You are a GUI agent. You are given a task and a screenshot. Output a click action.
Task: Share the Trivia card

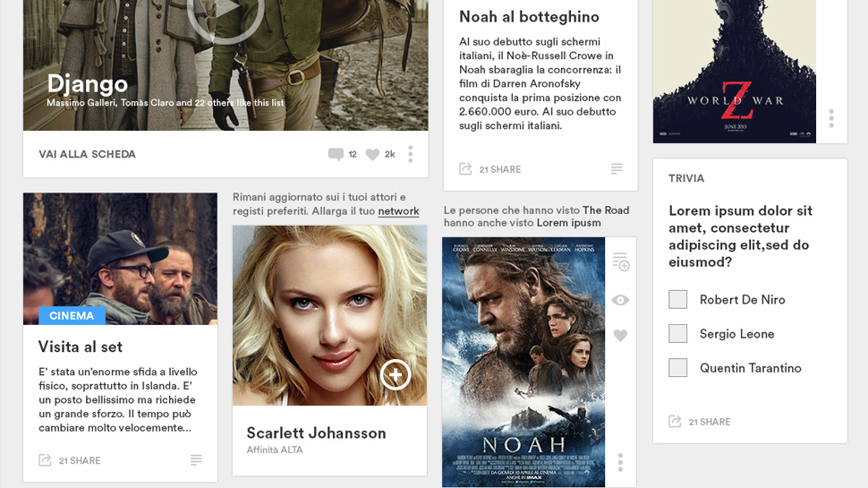675,421
